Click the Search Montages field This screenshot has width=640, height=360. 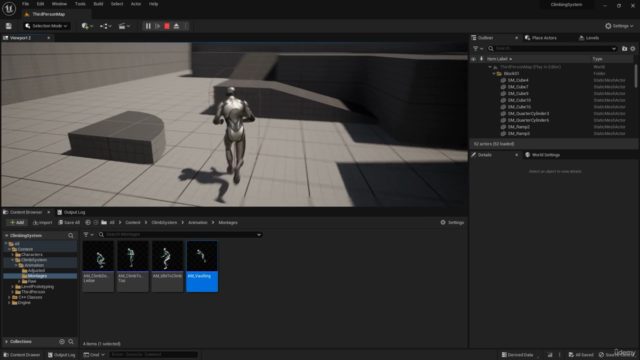pos(180,235)
